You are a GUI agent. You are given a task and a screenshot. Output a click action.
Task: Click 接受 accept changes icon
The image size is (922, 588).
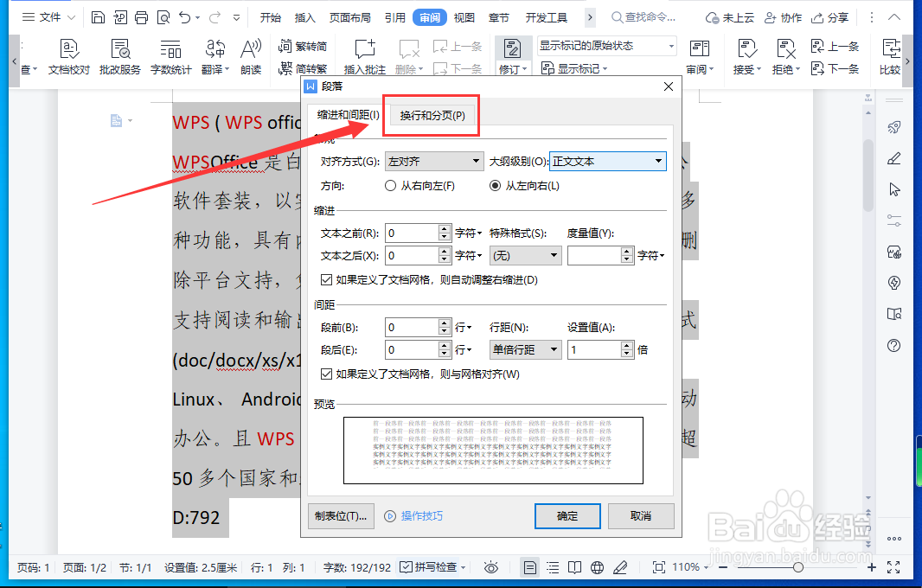(x=746, y=48)
